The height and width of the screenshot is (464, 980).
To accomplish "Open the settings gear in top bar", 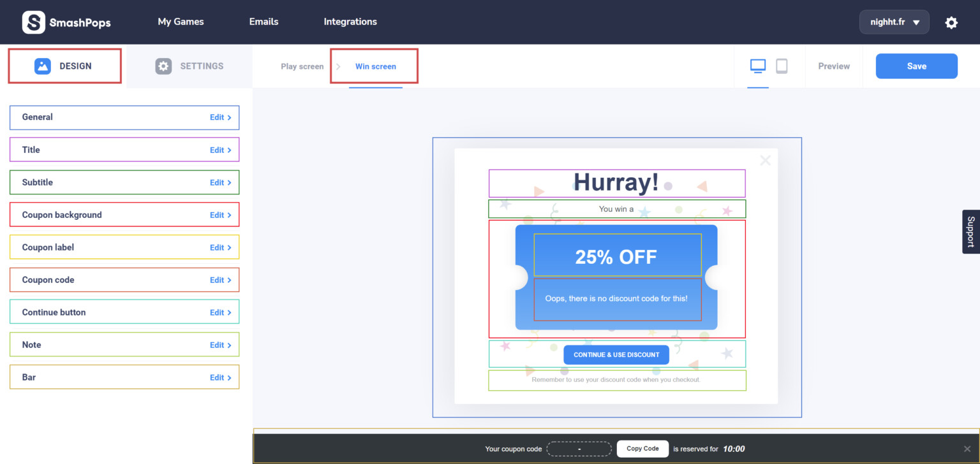I will [x=951, y=22].
